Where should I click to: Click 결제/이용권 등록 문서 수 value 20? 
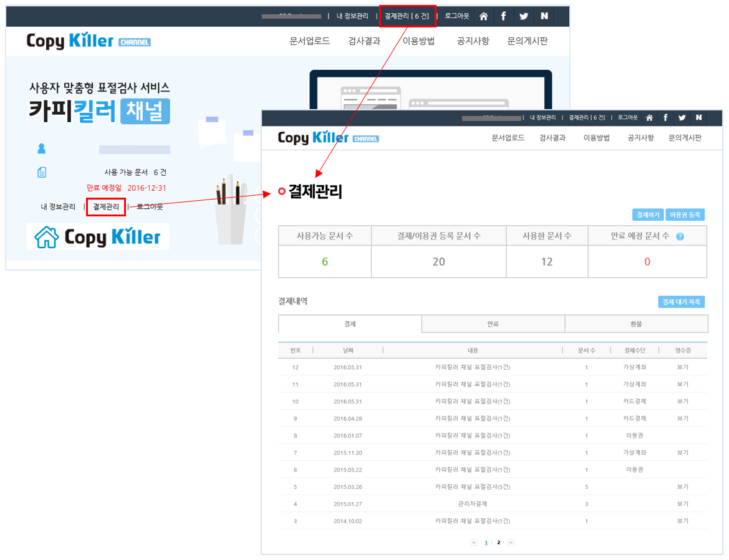pos(438,262)
